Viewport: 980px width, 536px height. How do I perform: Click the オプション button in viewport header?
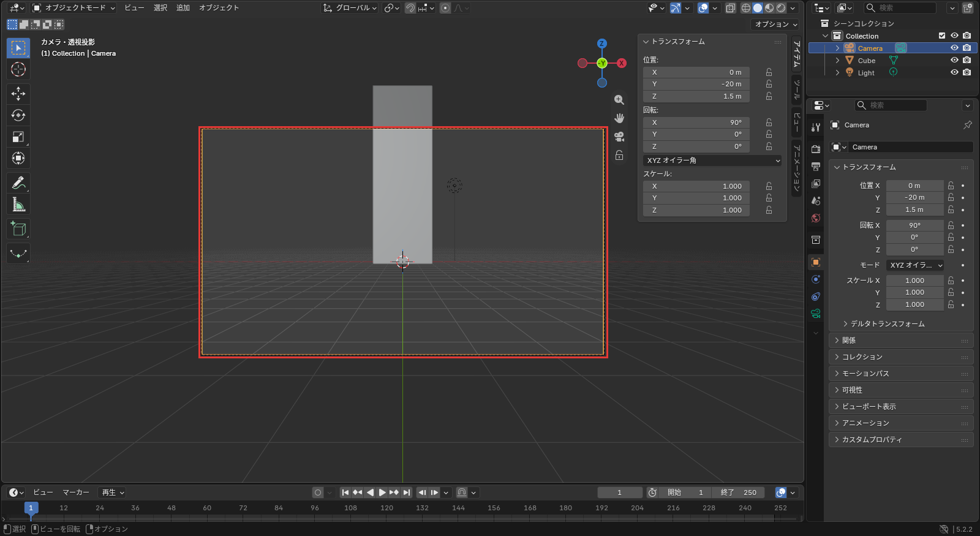(x=775, y=25)
